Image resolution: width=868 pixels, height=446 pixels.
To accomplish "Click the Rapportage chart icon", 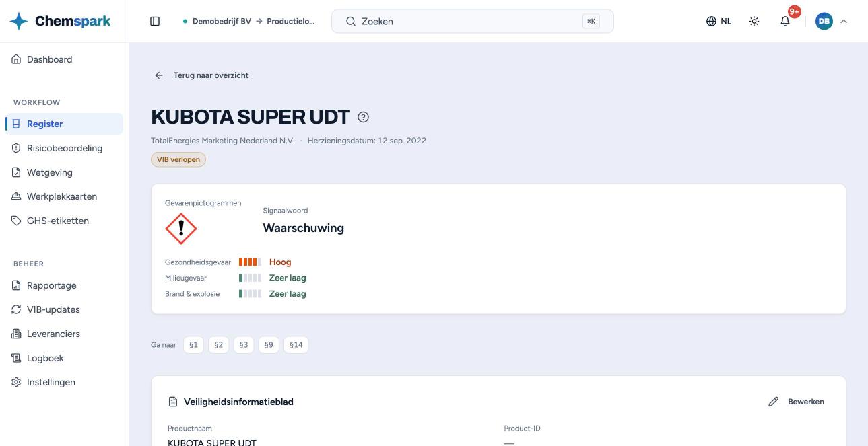I will (17, 285).
